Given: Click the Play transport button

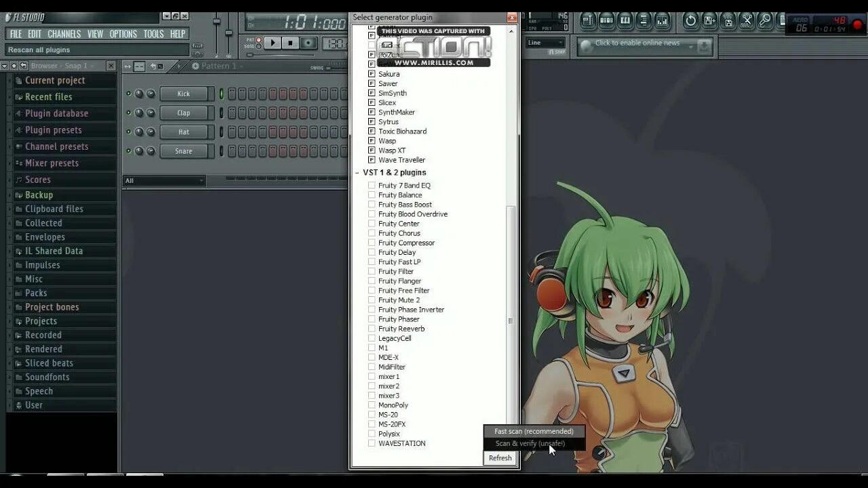Looking at the screenshot, I should [273, 43].
